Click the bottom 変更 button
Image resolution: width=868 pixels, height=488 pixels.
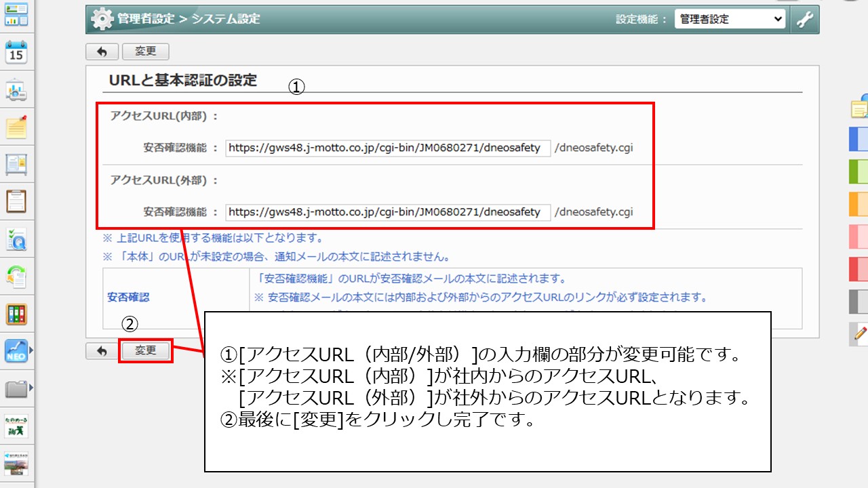coord(146,350)
